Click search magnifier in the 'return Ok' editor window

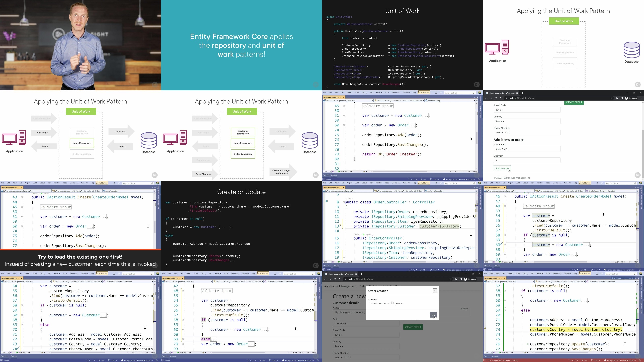pyautogui.click(x=474, y=93)
